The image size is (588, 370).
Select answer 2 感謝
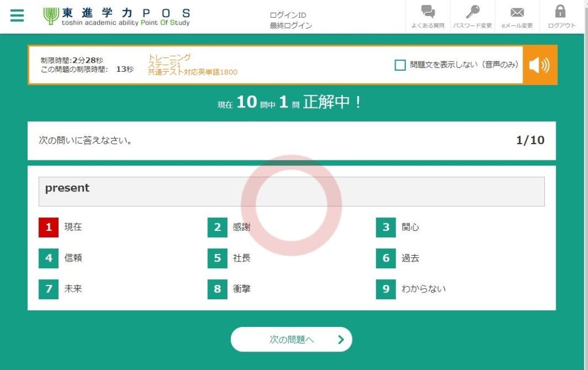(218, 227)
